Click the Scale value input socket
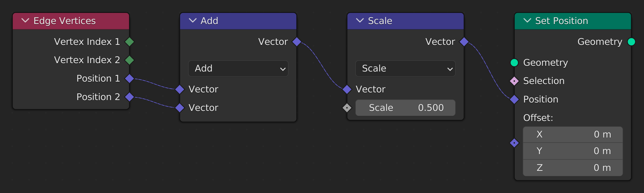Image resolution: width=644 pixels, height=193 pixels. [x=347, y=108]
